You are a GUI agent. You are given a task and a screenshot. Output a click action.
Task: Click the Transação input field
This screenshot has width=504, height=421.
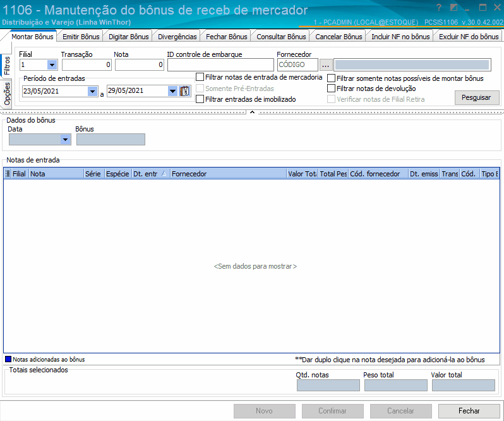(x=87, y=64)
